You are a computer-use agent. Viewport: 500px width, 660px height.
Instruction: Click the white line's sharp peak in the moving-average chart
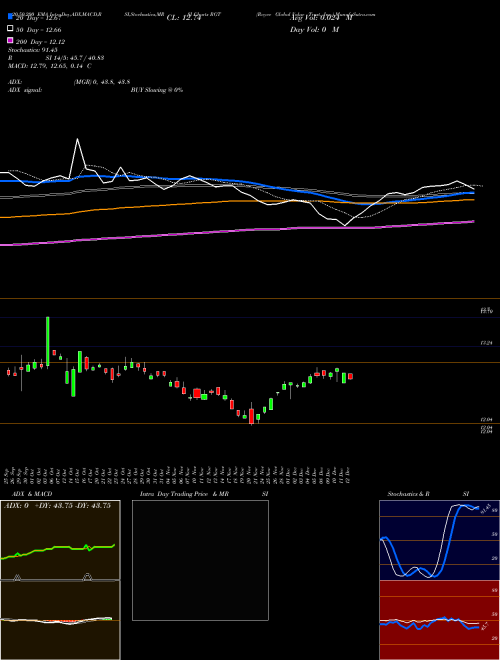pyautogui.click(x=77, y=139)
